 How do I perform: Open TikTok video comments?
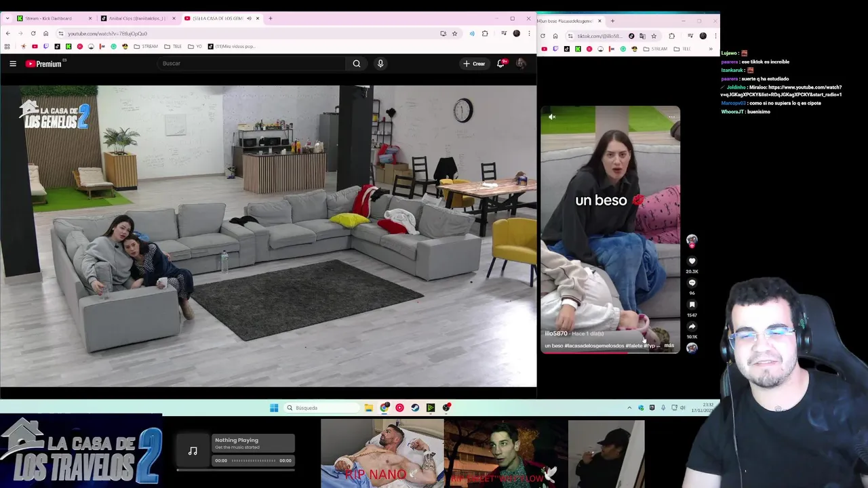point(692,283)
